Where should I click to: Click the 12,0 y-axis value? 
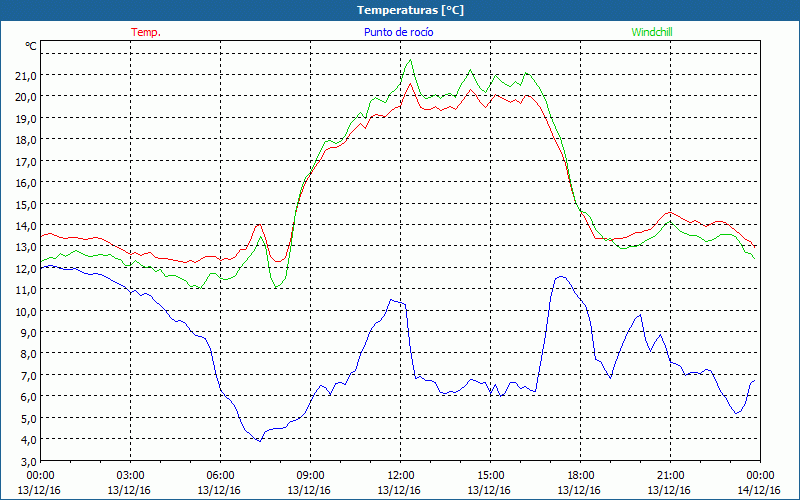[26, 268]
